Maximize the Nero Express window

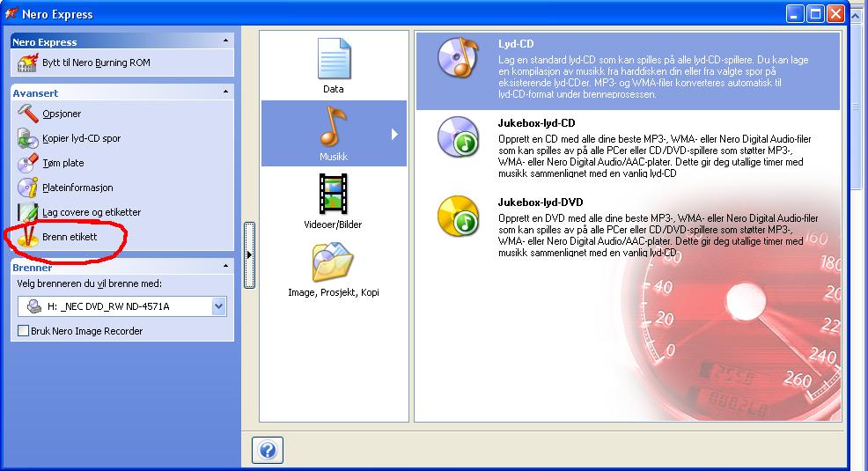pos(815,13)
